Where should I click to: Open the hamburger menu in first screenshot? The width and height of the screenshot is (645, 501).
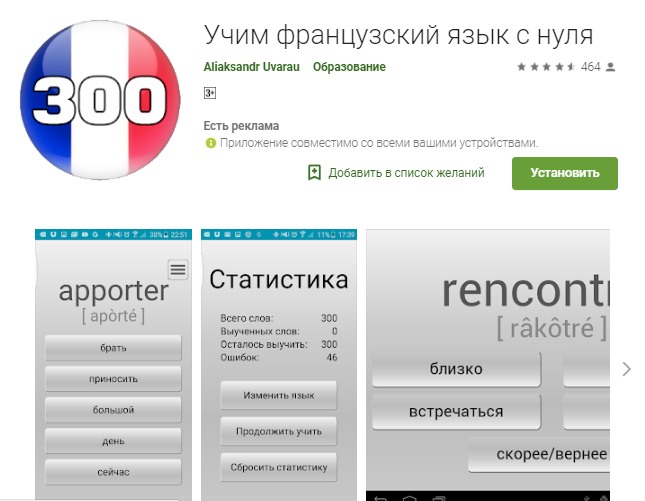pos(177,269)
